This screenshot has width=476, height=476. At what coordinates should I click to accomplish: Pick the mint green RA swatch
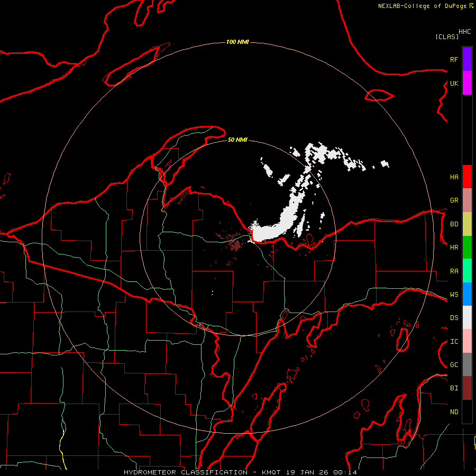pos(467,271)
